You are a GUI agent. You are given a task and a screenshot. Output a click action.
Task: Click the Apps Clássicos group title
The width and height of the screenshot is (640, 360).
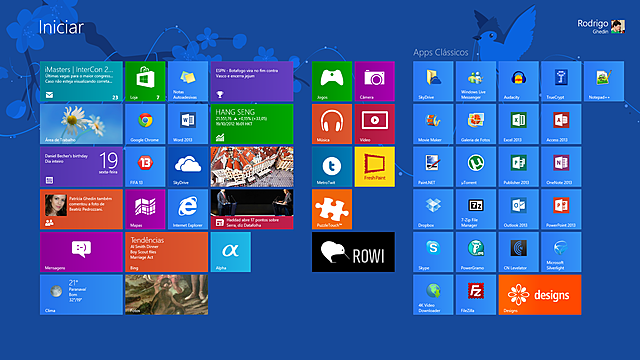coord(440,52)
